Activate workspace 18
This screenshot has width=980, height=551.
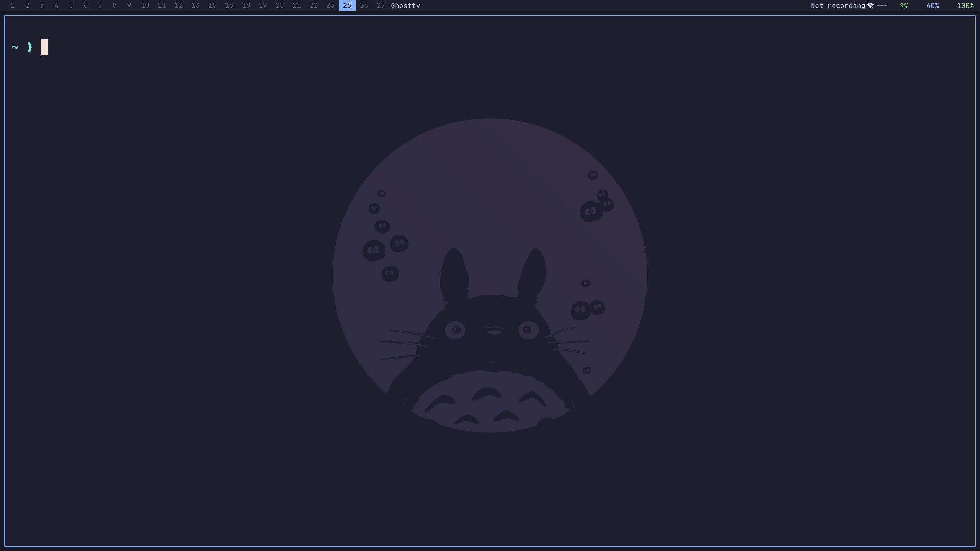click(x=246, y=5)
